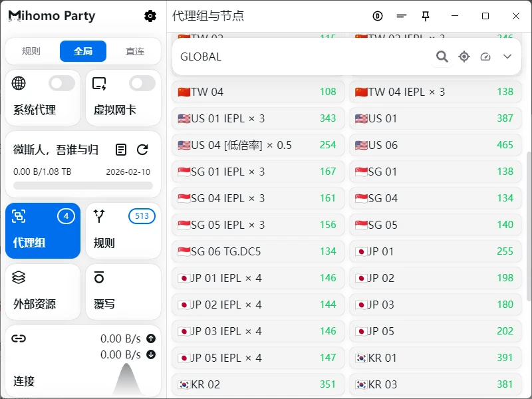Click the circled D icon in title bar
532x399 pixels.
[378, 16]
